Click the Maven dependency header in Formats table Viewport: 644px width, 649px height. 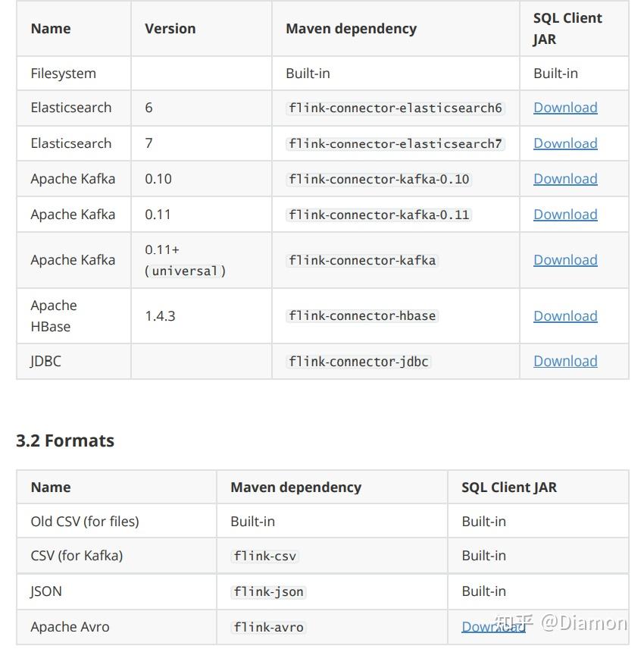coord(295,488)
